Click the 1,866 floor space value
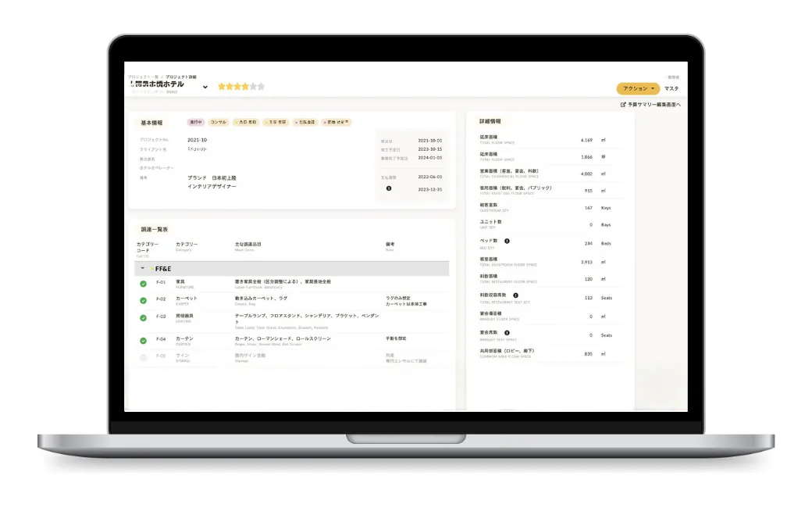812x508 pixels. tap(586, 157)
